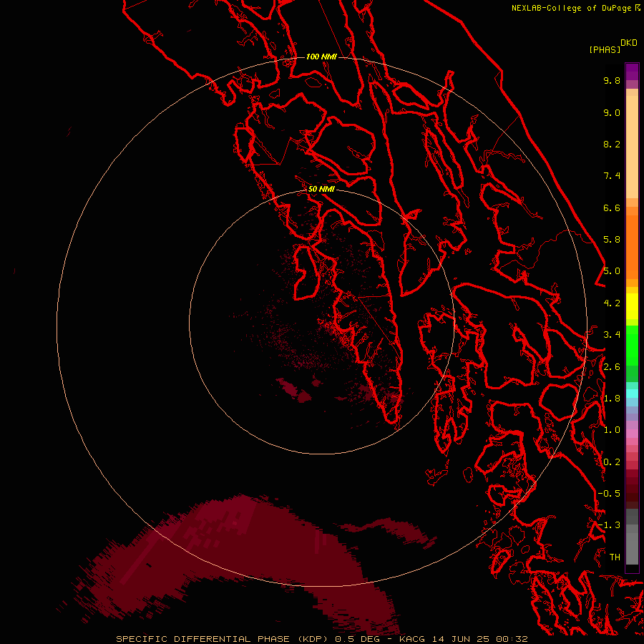Viewport: 644px width, 644px height.
Task: Click the 0.2 color scale value
Action: tap(612, 462)
